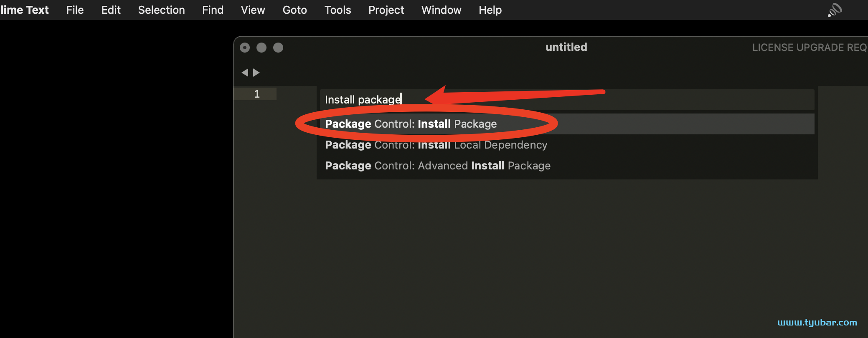Viewport: 868px width, 338px height.
Task: Open the Edit menu
Action: [111, 10]
